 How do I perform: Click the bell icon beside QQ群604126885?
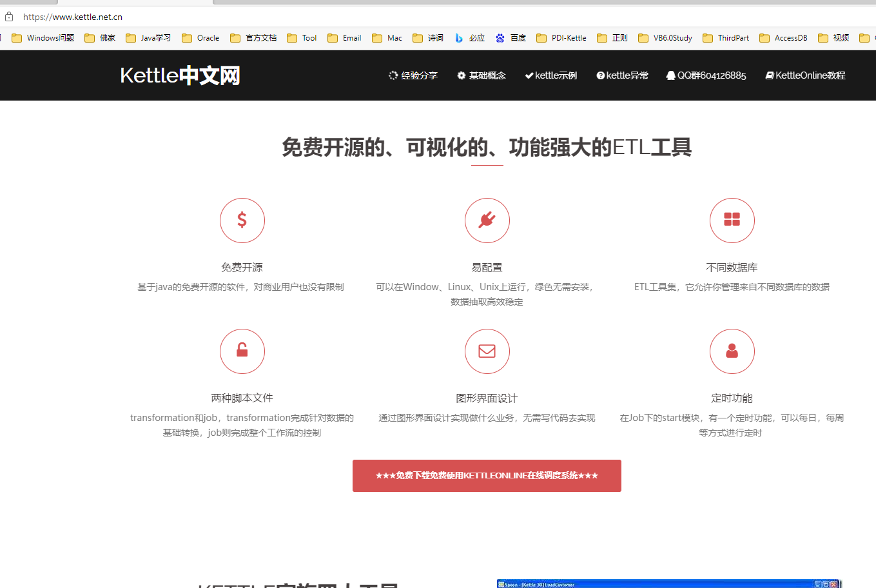coord(670,75)
